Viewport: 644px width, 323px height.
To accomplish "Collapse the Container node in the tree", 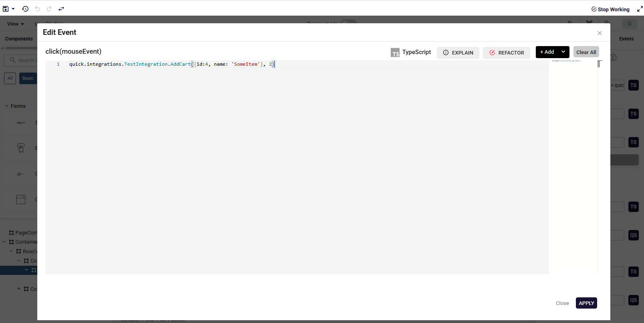I will [4, 242].
